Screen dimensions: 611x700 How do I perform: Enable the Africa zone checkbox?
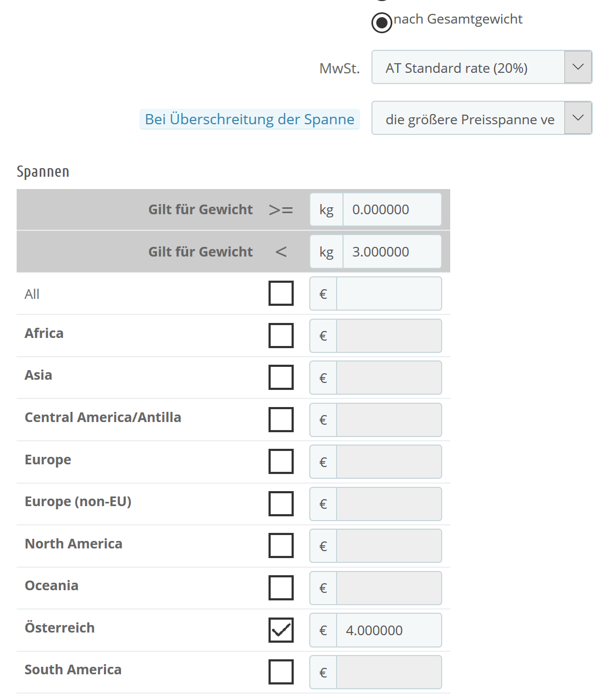(281, 336)
